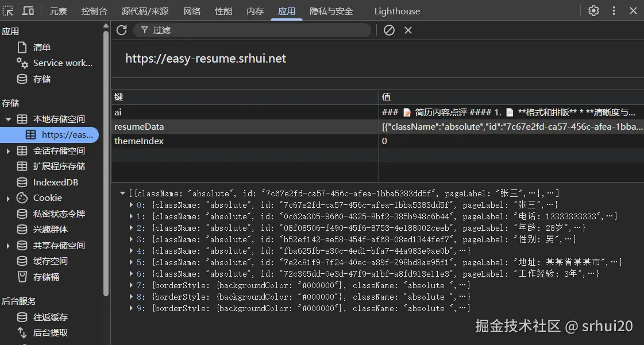Close the DevTools panel

tap(633, 11)
